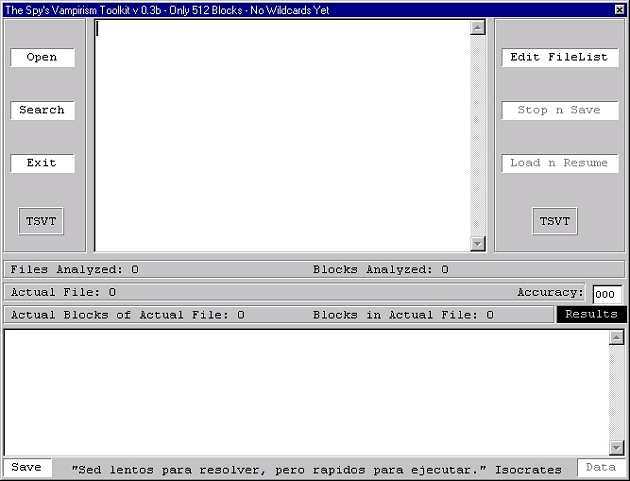Click the upper text area's scroll down arrow
Viewport: 630px width, 481px height.
tap(477, 243)
